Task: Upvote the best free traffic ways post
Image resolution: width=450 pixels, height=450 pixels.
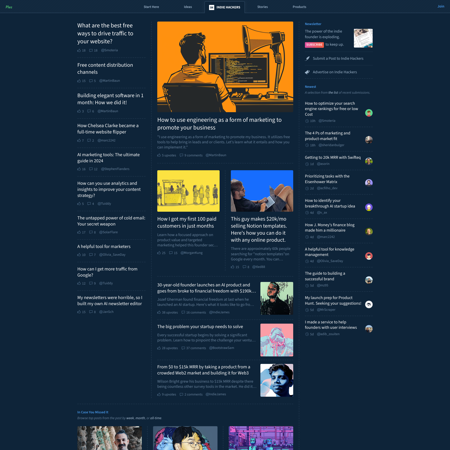Action: pos(79,50)
